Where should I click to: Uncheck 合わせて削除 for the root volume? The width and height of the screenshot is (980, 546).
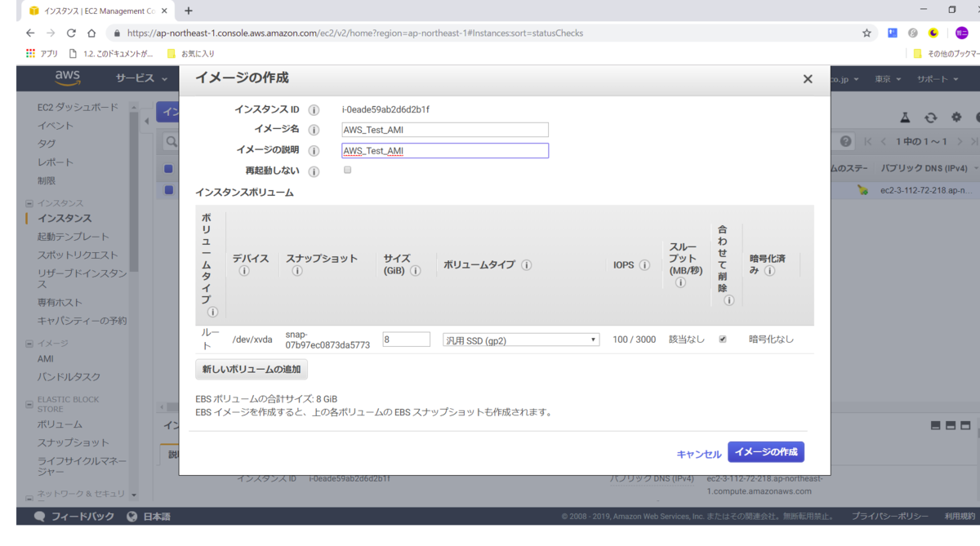722,339
